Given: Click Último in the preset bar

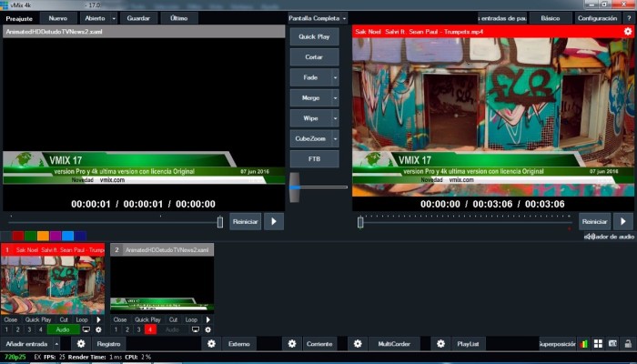Looking at the screenshot, I should pyautogui.click(x=179, y=18).
